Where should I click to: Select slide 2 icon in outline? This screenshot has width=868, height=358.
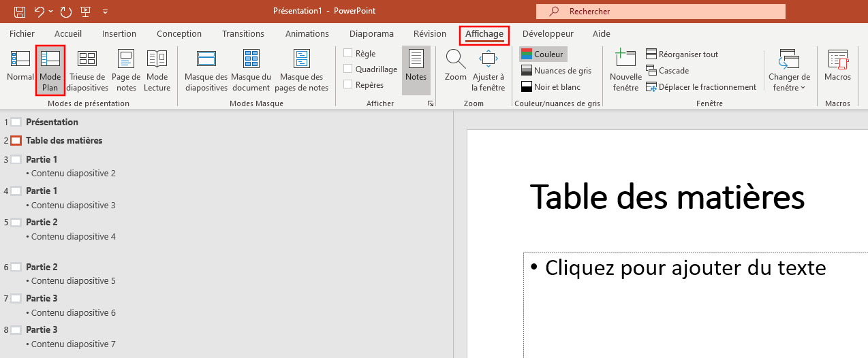tap(16, 141)
